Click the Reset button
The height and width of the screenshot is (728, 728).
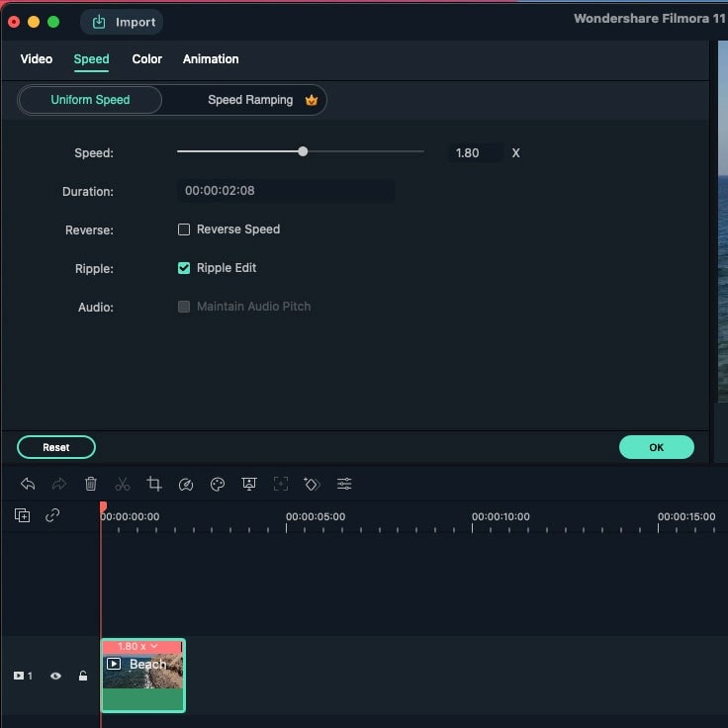pyautogui.click(x=56, y=447)
